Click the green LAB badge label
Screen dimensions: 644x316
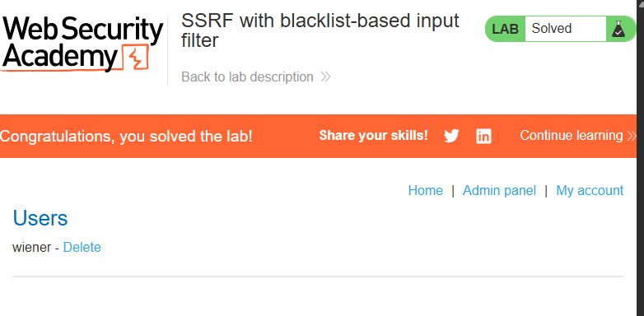(505, 29)
